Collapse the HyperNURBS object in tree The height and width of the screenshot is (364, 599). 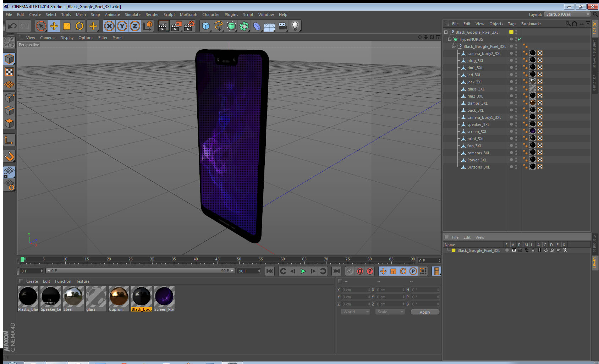[x=450, y=39]
